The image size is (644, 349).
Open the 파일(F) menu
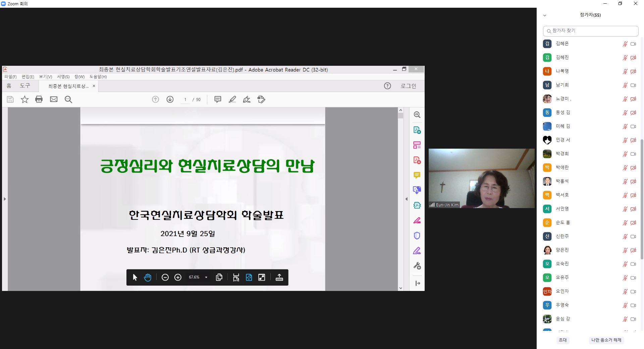[10, 77]
